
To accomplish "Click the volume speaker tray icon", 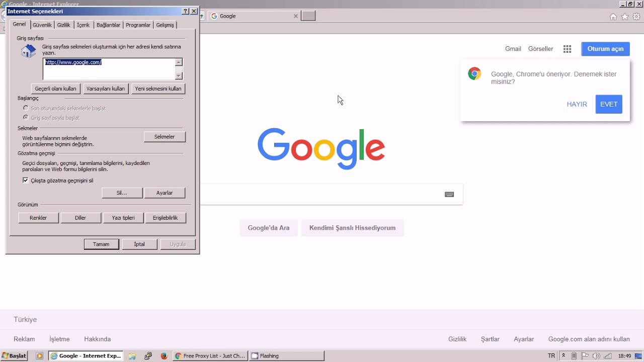I will coord(597,356).
